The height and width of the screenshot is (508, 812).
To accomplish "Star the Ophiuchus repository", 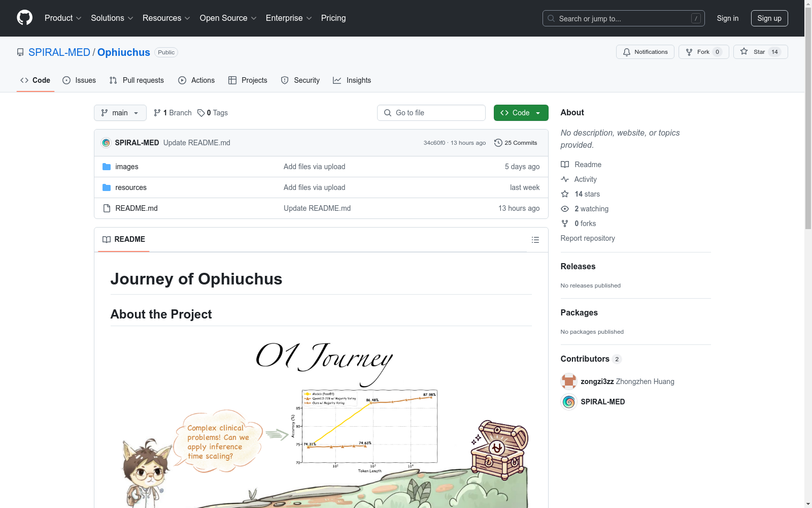I will pos(760,52).
